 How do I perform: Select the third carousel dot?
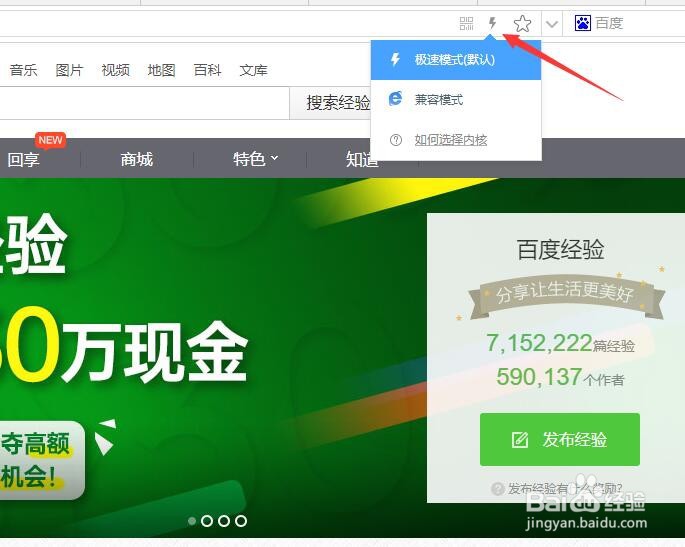[224, 521]
